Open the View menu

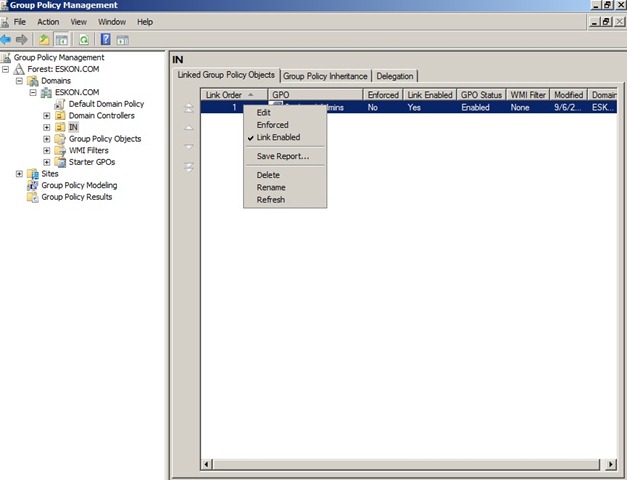[78, 22]
